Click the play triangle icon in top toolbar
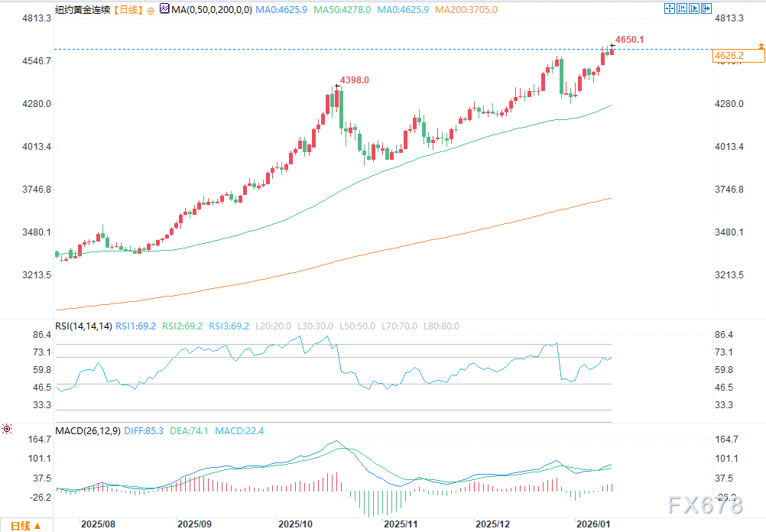The width and height of the screenshot is (766, 532). (x=694, y=8)
